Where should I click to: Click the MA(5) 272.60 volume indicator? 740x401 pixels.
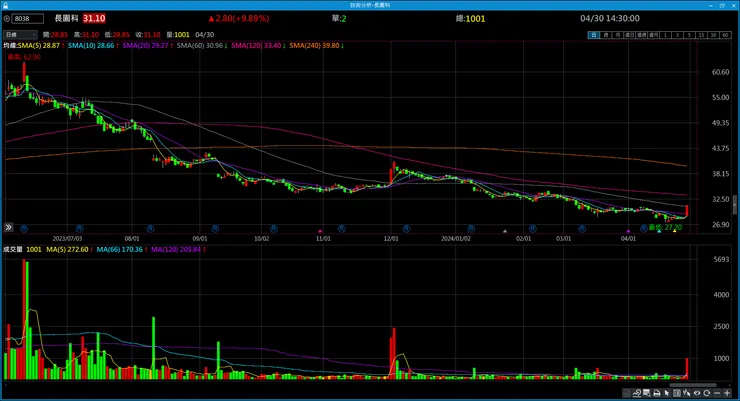(69, 250)
